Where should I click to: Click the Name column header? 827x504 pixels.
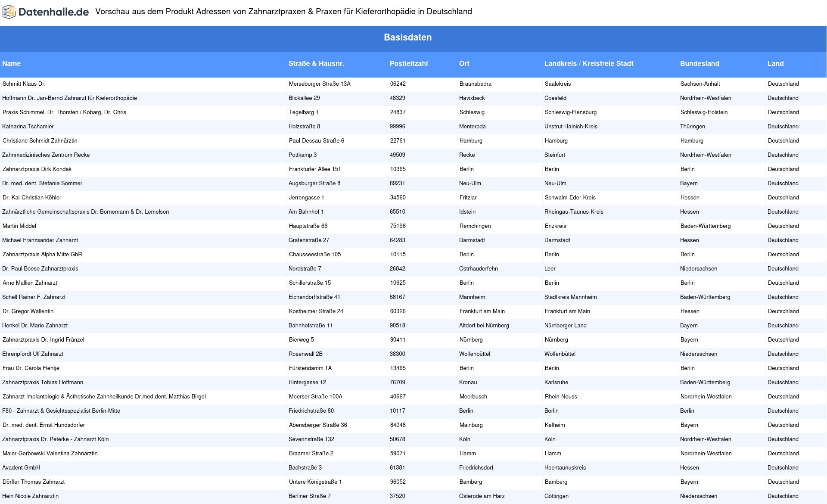coord(12,64)
